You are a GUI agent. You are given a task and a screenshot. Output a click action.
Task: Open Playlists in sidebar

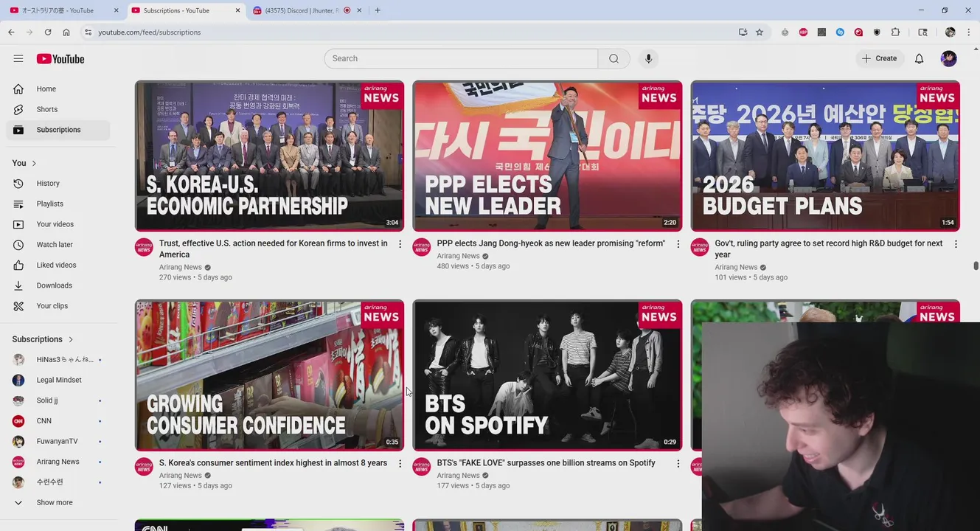point(58,204)
